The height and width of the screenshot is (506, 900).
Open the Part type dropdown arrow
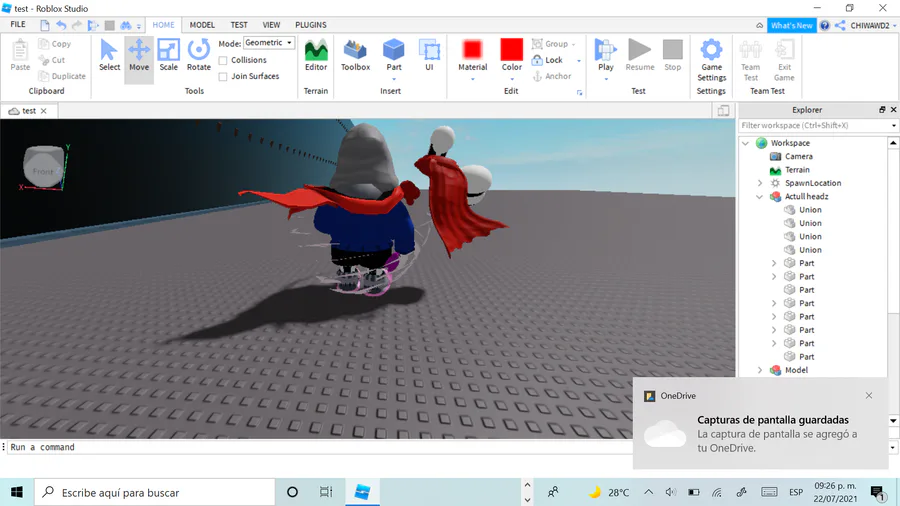(394, 79)
